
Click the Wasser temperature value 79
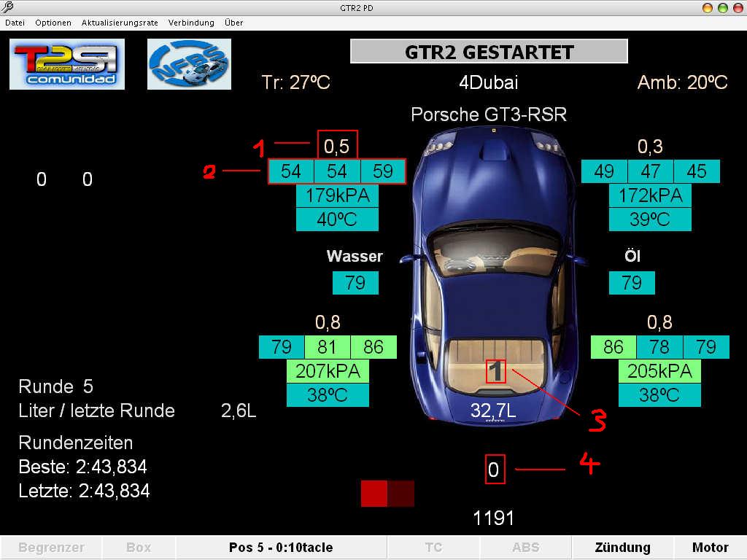(x=355, y=283)
